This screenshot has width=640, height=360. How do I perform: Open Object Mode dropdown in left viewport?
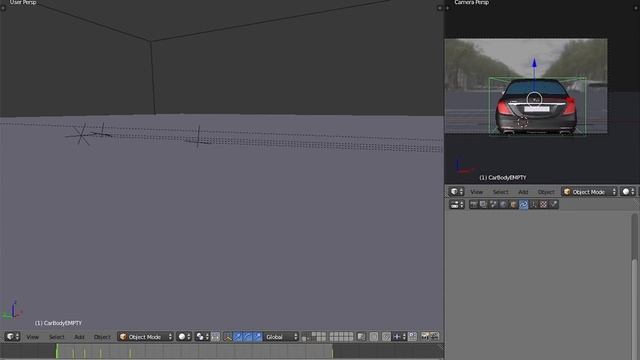[x=146, y=337]
